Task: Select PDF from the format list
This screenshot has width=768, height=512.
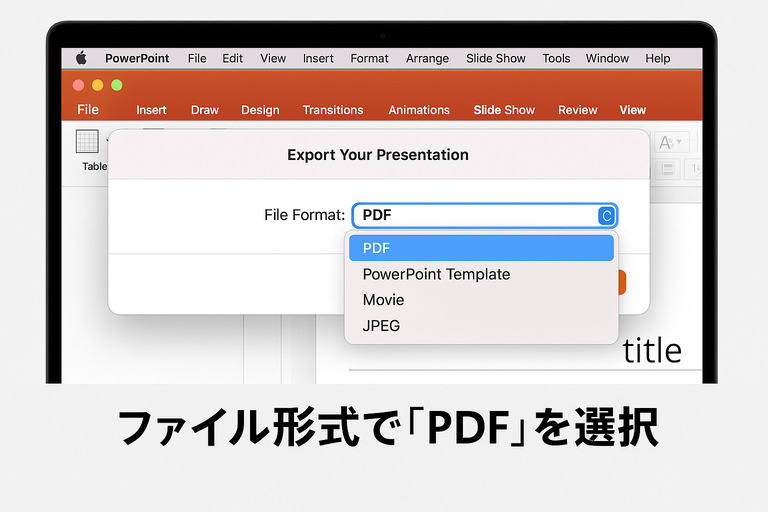Action: click(x=481, y=248)
